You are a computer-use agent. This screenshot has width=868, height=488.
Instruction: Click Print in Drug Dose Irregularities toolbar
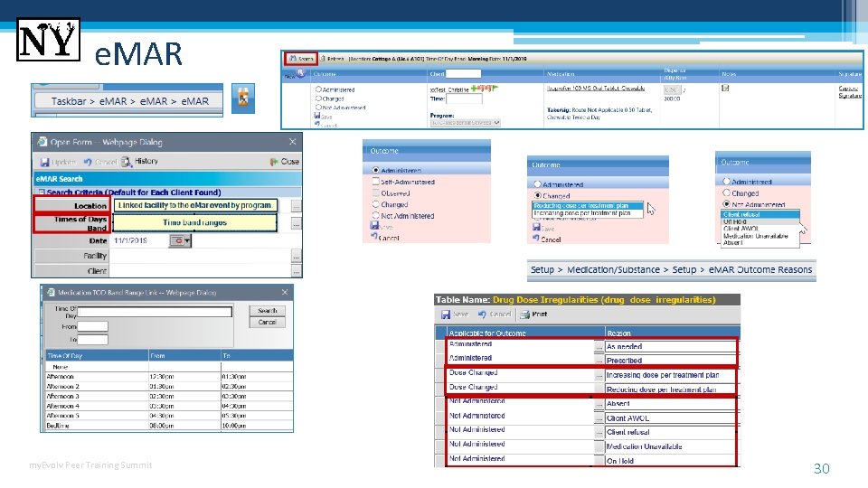click(x=533, y=314)
